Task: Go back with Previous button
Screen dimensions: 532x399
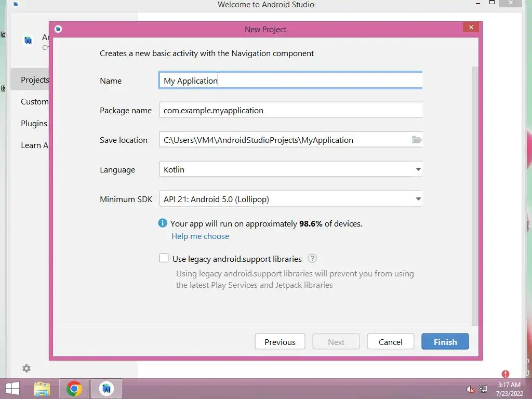Action: pos(280,342)
